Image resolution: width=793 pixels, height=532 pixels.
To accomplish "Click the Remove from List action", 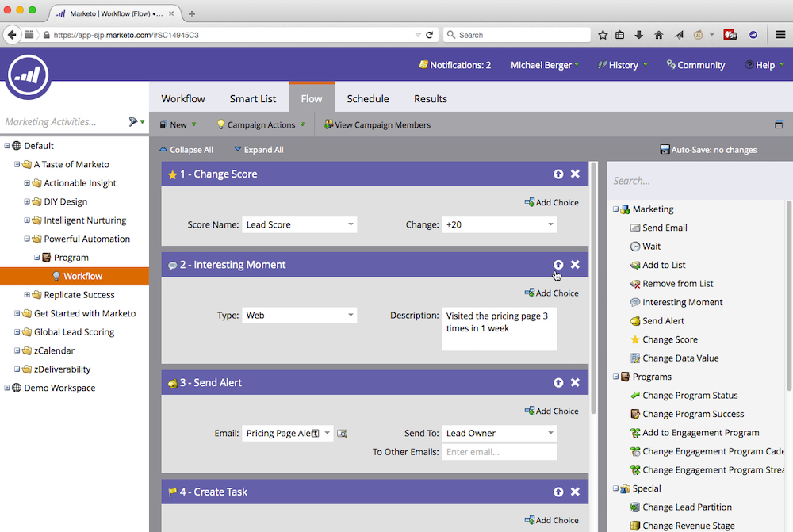I will (678, 283).
